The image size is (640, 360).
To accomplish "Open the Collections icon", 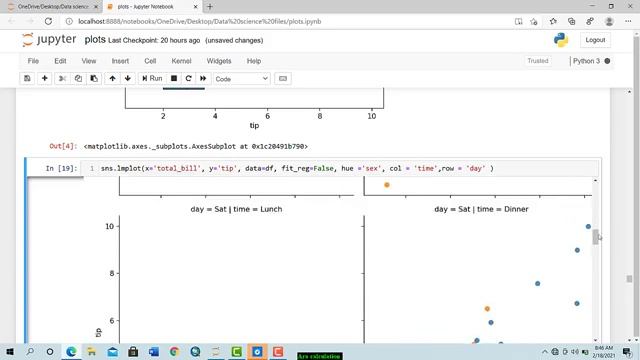I will tap(571, 21).
